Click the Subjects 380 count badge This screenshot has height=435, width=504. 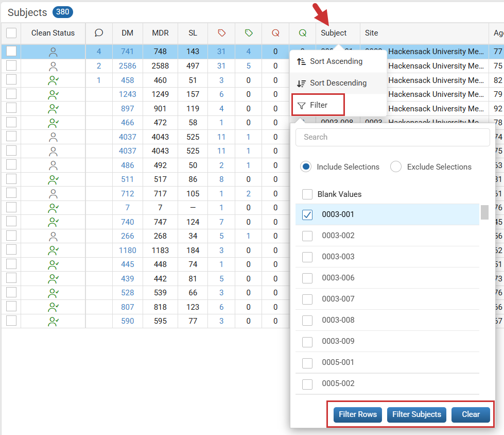[63, 12]
